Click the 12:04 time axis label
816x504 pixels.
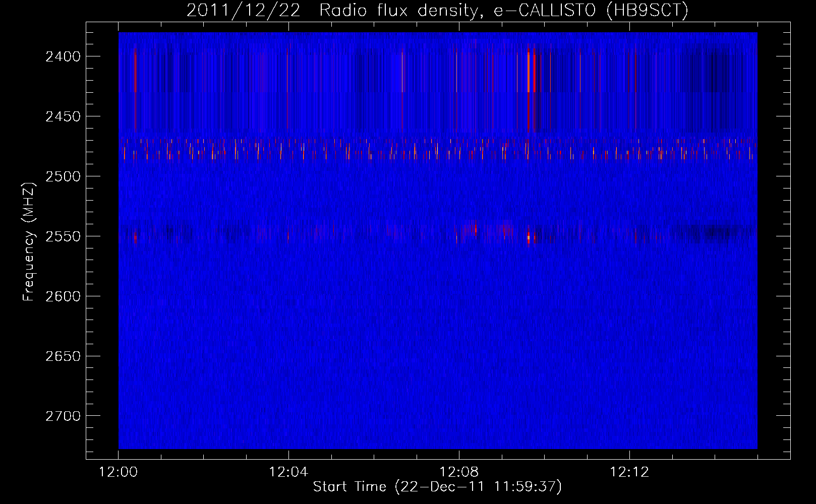288,472
